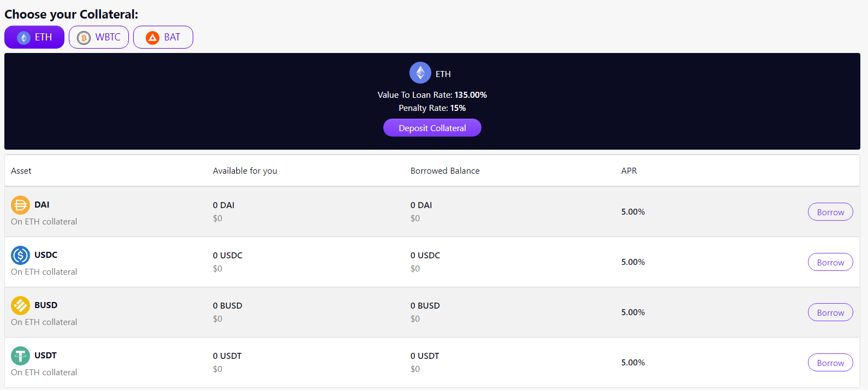This screenshot has width=868, height=390.
Task: Click the Asset column header
Action: pos(21,171)
